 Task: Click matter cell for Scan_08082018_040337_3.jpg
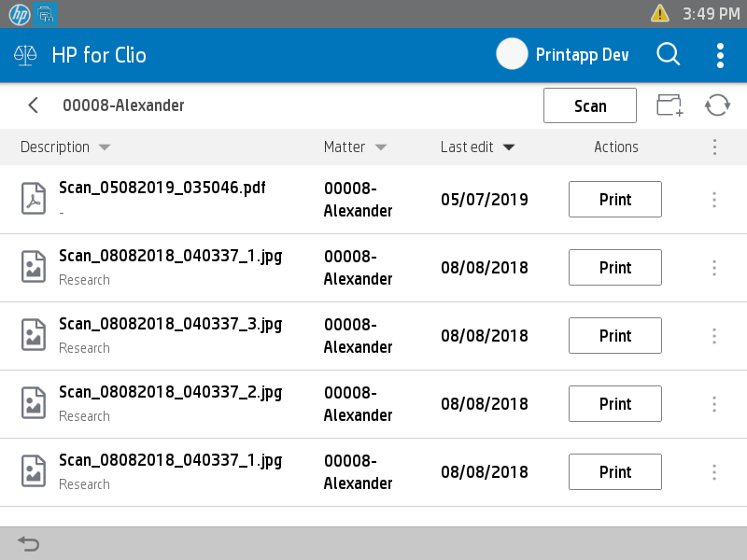(x=359, y=336)
